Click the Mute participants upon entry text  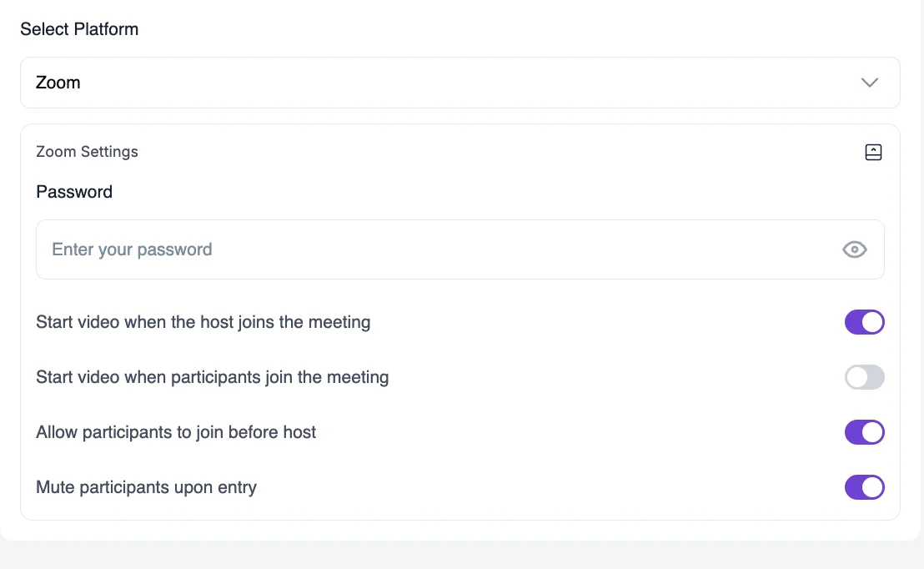(x=146, y=487)
